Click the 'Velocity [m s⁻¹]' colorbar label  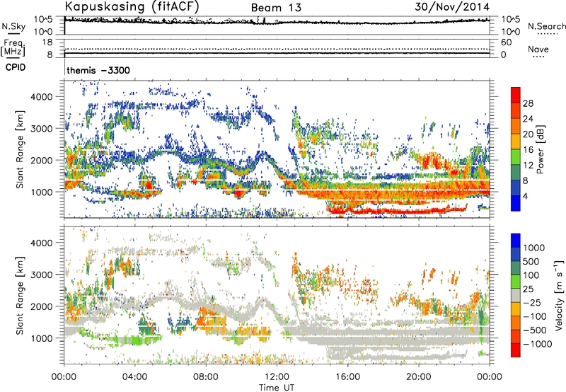pyautogui.click(x=559, y=295)
